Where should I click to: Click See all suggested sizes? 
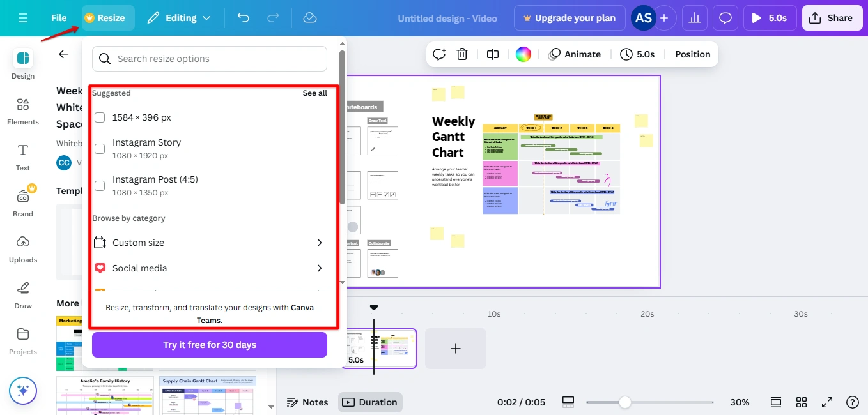pyautogui.click(x=314, y=93)
